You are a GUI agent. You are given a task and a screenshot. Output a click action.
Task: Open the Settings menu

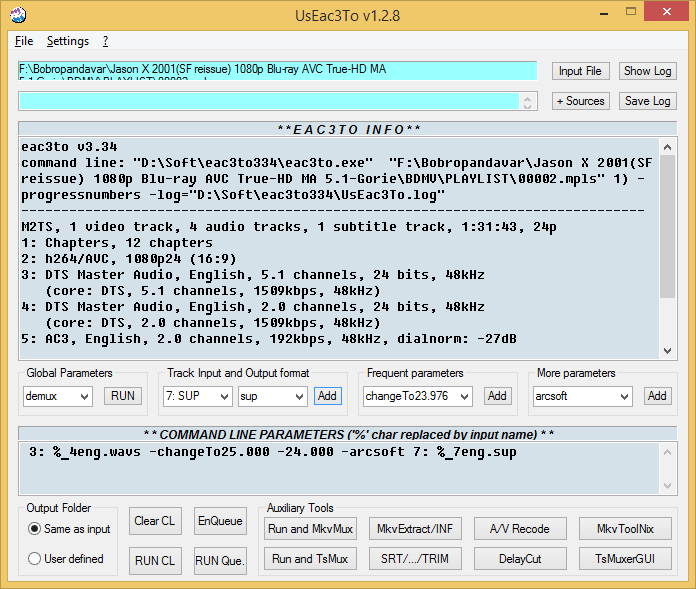tap(68, 41)
